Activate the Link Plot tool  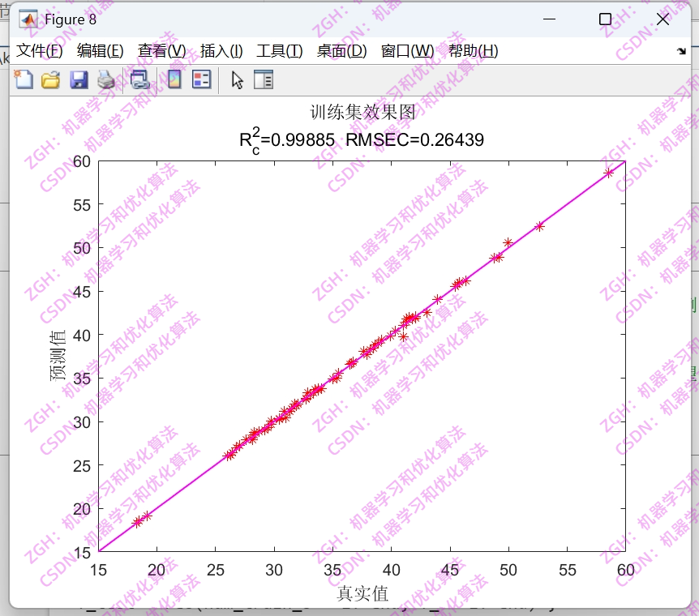pos(138,79)
